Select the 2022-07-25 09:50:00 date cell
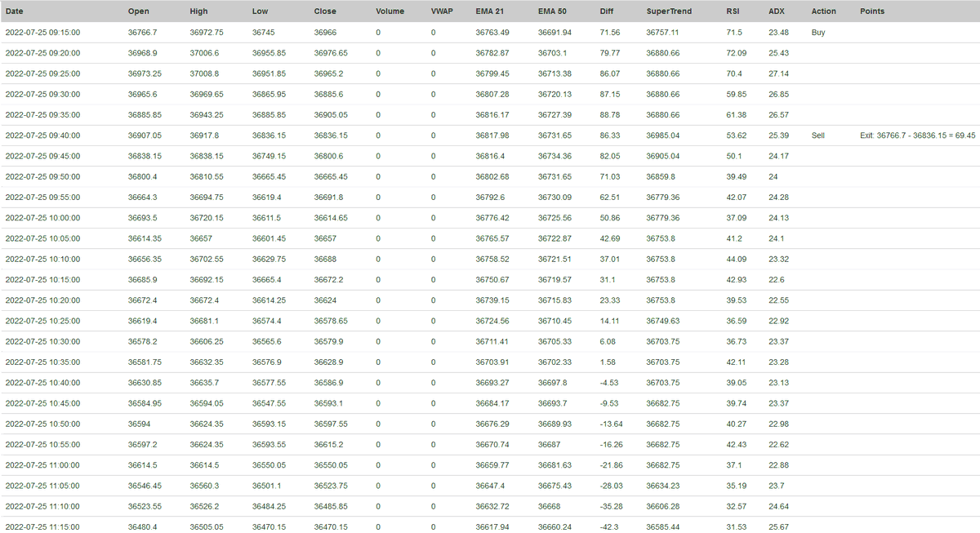Image resolution: width=980 pixels, height=533 pixels. click(x=42, y=176)
